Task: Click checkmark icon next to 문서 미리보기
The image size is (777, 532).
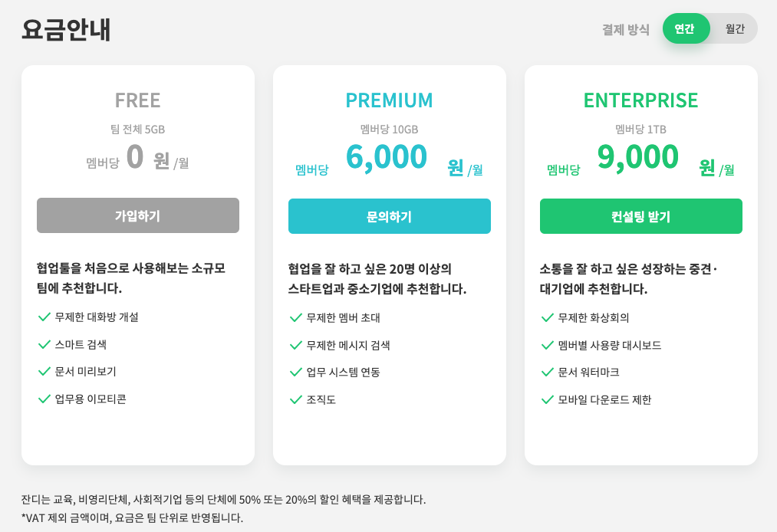Action: [x=44, y=371]
